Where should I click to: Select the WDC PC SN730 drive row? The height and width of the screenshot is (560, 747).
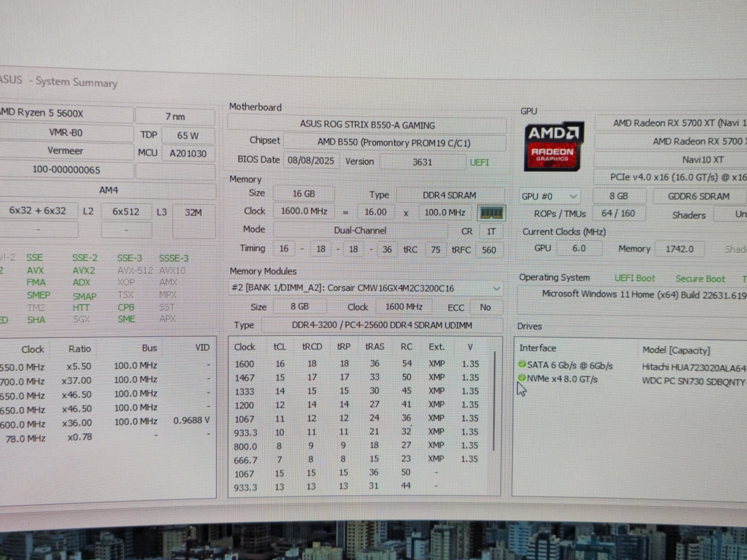(632, 380)
